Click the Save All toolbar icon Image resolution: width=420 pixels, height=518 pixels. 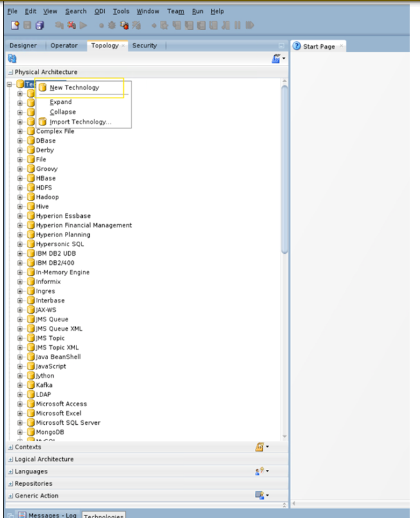pyautogui.click(x=40, y=25)
